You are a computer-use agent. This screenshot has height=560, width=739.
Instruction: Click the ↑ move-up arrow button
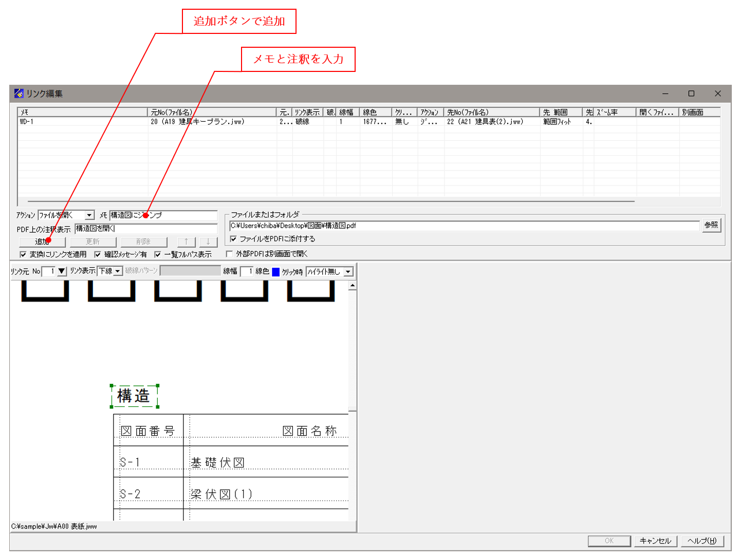(x=186, y=241)
